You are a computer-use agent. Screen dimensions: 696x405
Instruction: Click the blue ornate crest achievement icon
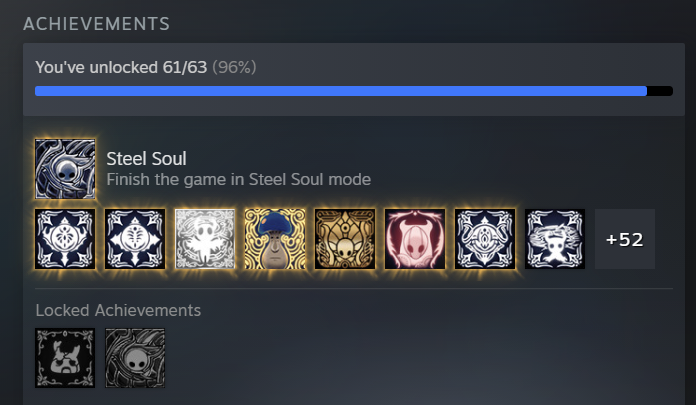pyautogui.click(x=485, y=239)
